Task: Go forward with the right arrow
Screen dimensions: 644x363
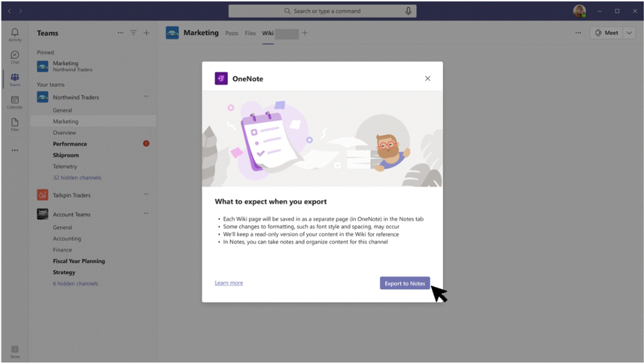Action: [x=20, y=11]
